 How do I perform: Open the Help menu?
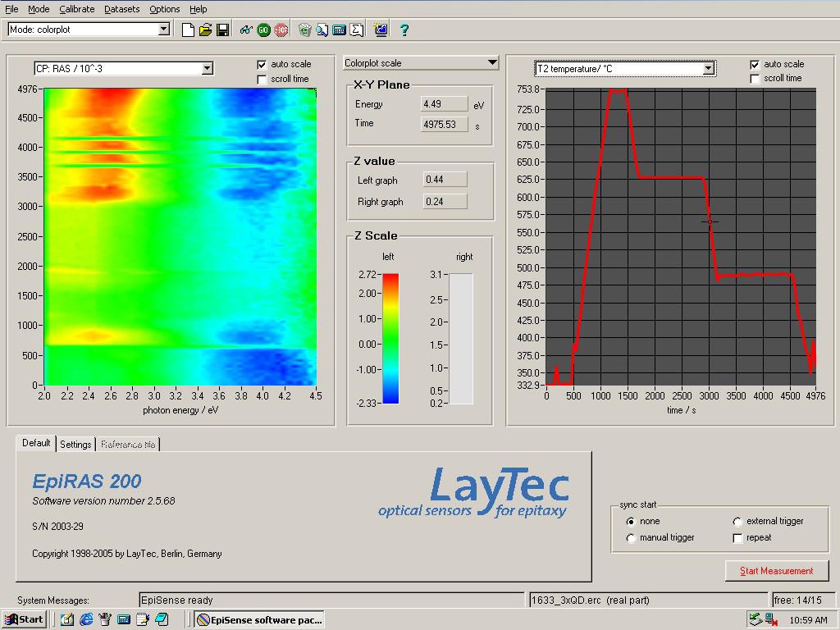199,9
